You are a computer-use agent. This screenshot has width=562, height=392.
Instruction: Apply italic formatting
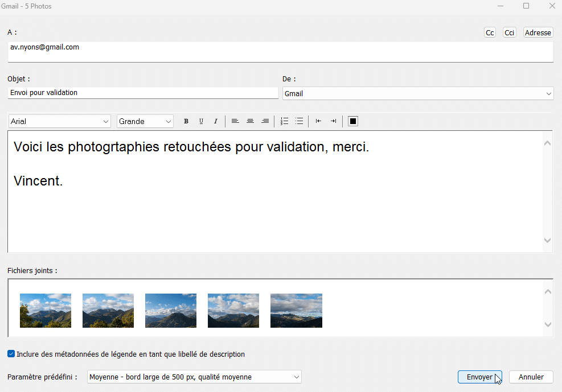tap(216, 121)
